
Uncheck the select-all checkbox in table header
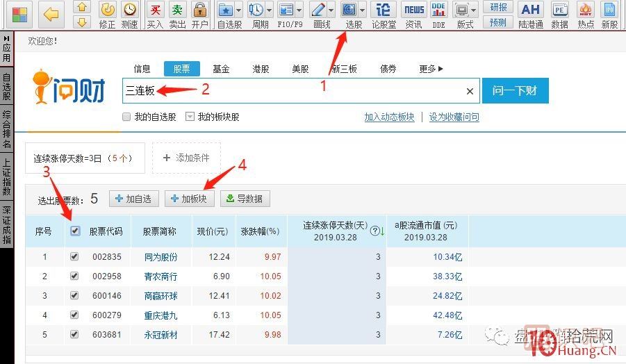coord(75,231)
